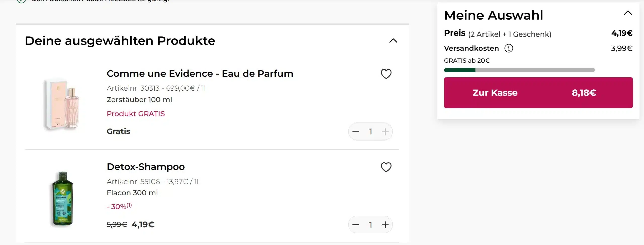This screenshot has width=644, height=245.
Task: Collapse the Meine Auswahl panel
Action: coord(628,13)
